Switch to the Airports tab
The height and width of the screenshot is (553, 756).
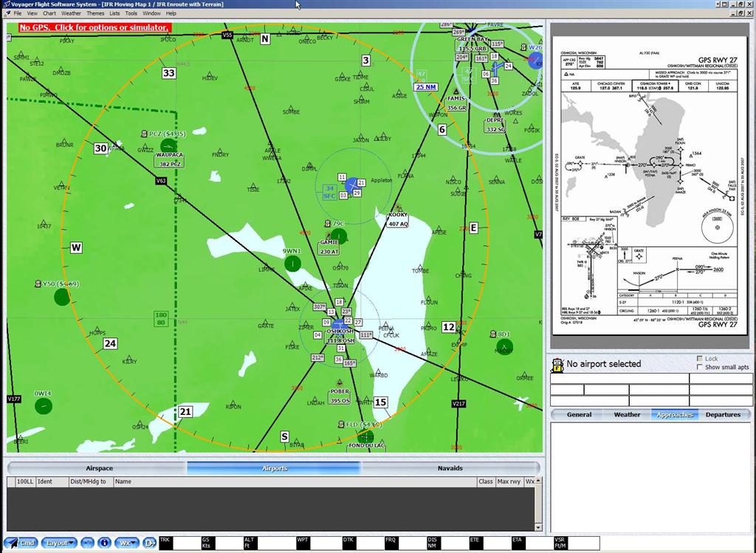pos(275,468)
